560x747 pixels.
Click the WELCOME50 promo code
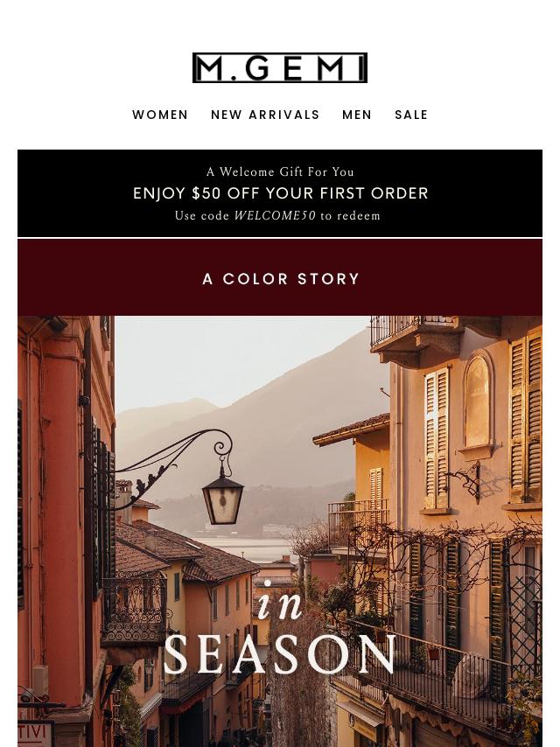(x=275, y=216)
